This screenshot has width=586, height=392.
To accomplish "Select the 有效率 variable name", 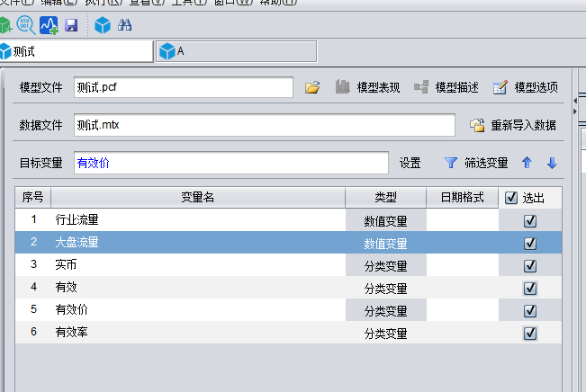I will click(71, 332).
